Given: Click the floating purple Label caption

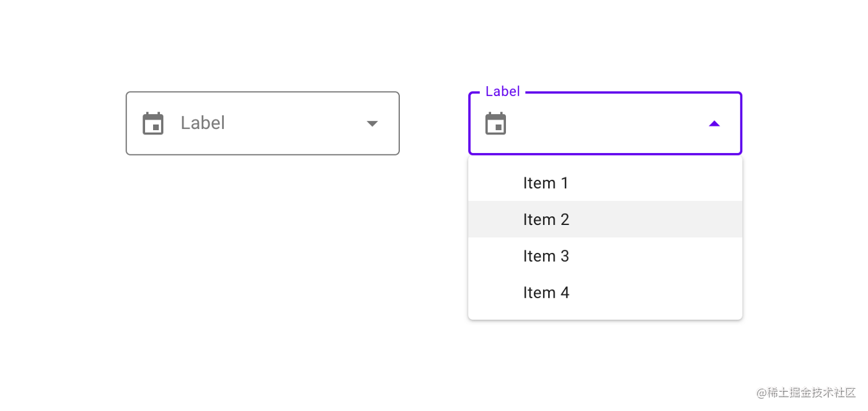Looking at the screenshot, I should tap(502, 92).
